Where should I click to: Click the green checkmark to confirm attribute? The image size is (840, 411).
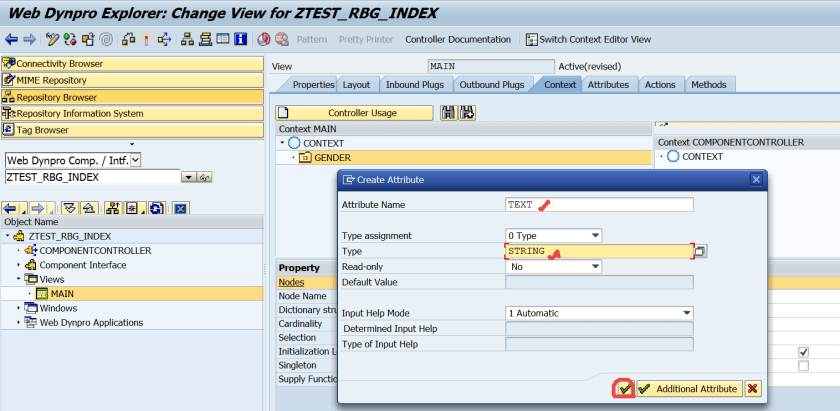pos(624,388)
